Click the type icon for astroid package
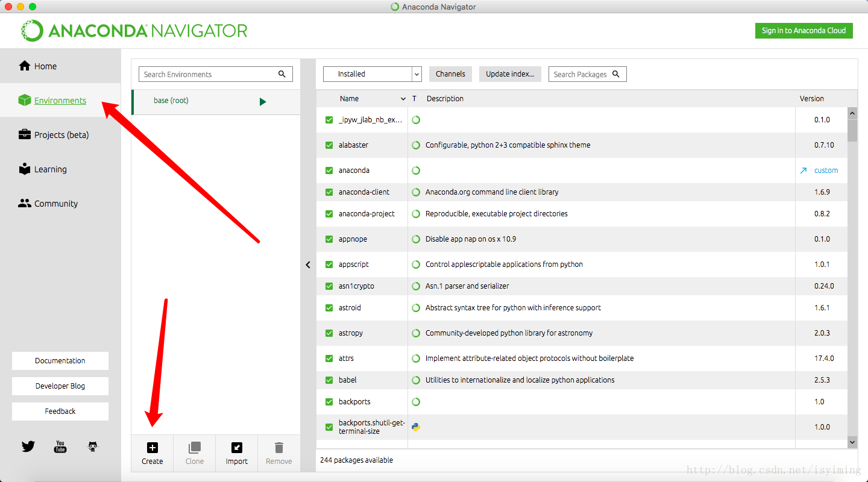The height and width of the screenshot is (482, 868). pos(416,308)
